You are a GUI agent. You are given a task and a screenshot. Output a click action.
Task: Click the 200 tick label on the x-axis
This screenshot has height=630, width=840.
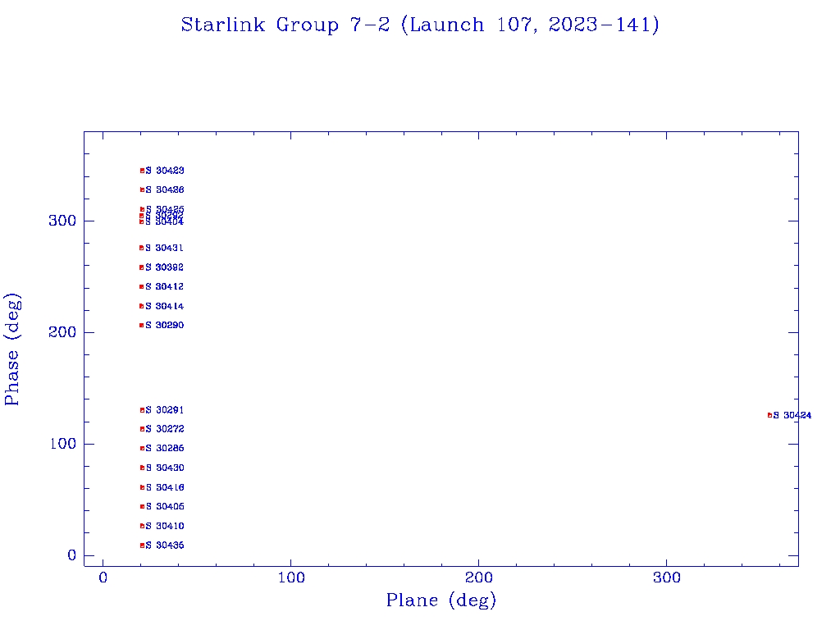pyautogui.click(x=479, y=578)
